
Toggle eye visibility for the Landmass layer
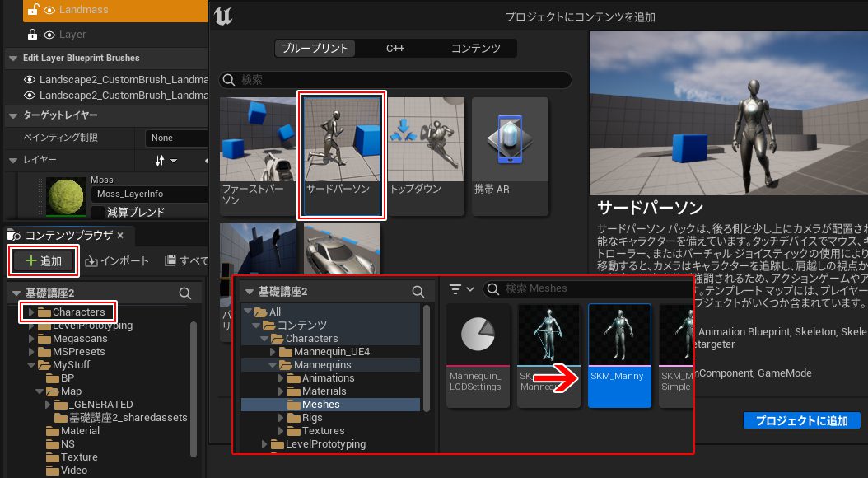click(x=49, y=10)
